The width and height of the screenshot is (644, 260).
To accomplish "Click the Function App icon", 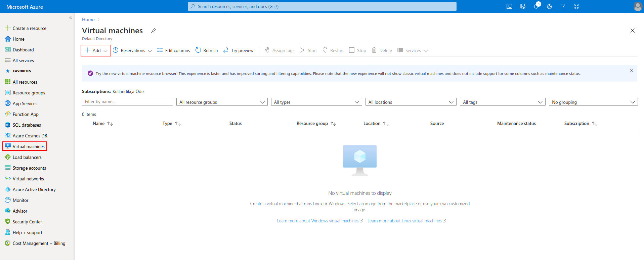I will coord(8,114).
